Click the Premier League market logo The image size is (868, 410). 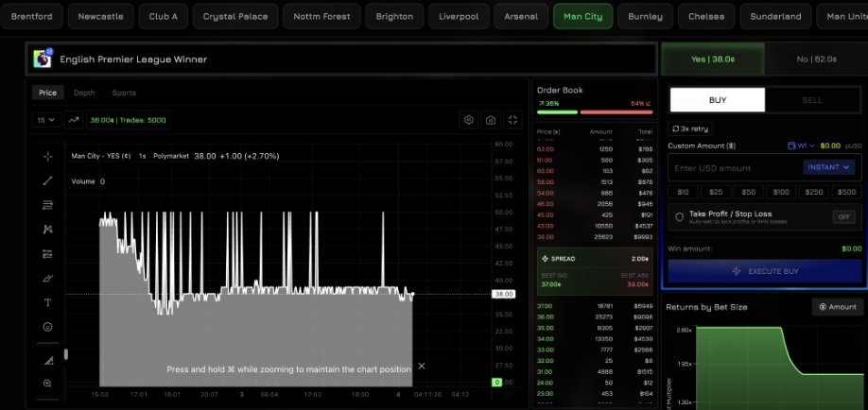[43, 59]
